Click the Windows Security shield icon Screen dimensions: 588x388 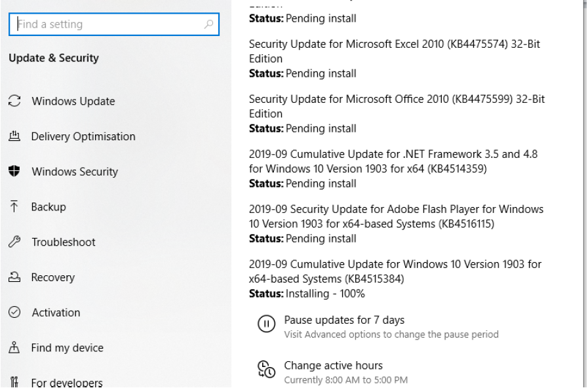click(14, 171)
